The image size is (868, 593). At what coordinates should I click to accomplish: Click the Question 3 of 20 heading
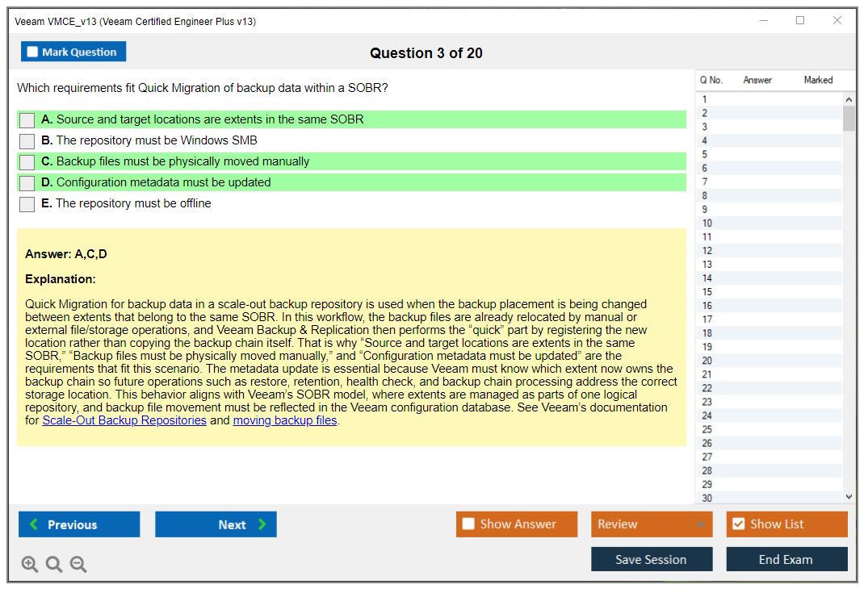426,53
